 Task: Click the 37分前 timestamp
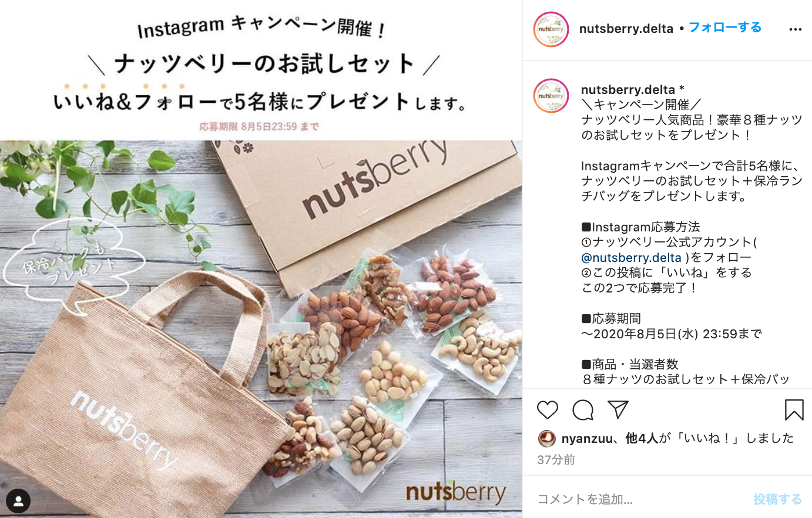[x=556, y=460]
